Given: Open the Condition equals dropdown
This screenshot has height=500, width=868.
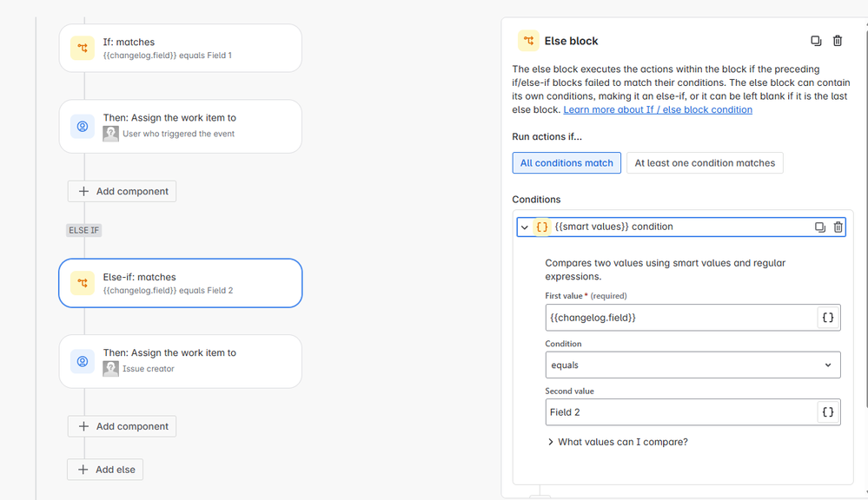Looking at the screenshot, I should [692, 365].
